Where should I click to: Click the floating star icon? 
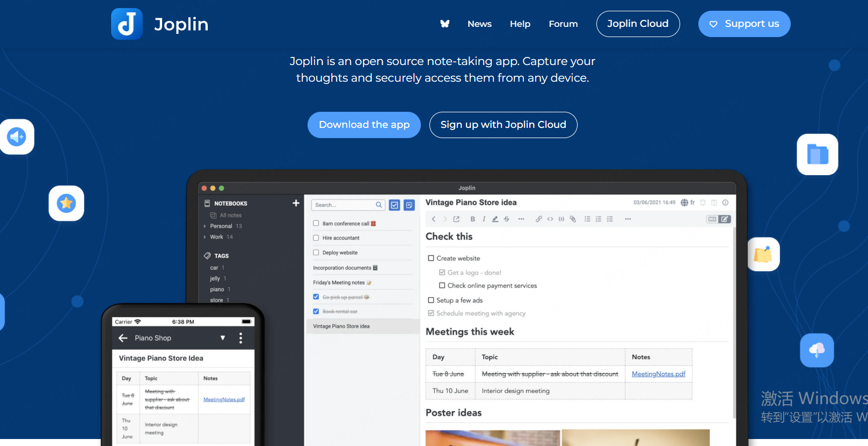pos(67,203)
